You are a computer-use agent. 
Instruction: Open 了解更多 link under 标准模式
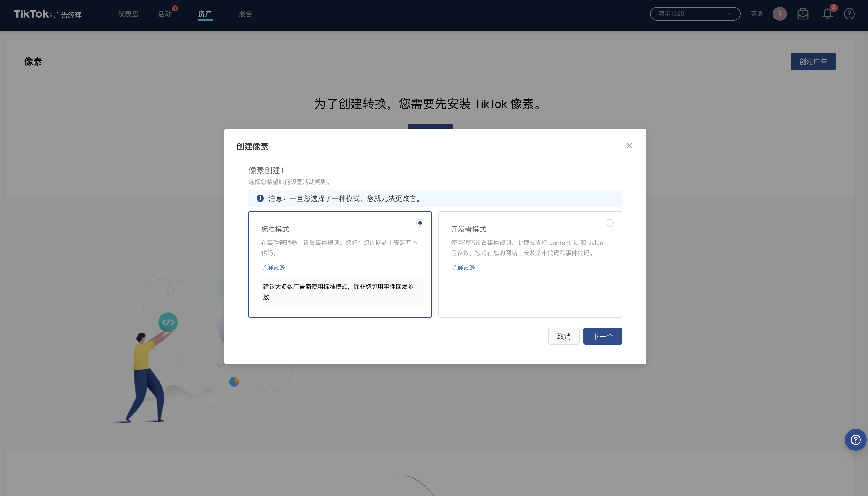(x=273, y=267)
